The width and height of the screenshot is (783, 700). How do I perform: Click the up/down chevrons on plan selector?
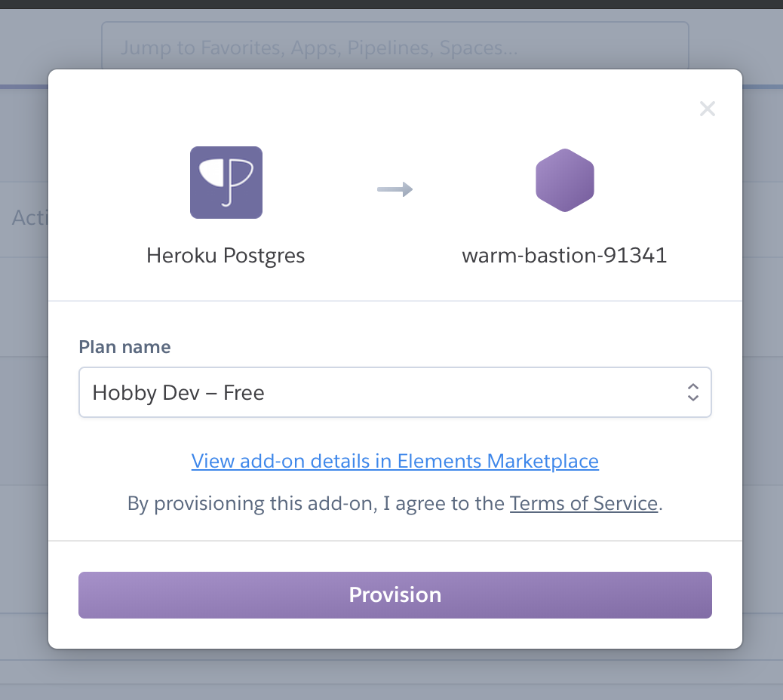692,392
